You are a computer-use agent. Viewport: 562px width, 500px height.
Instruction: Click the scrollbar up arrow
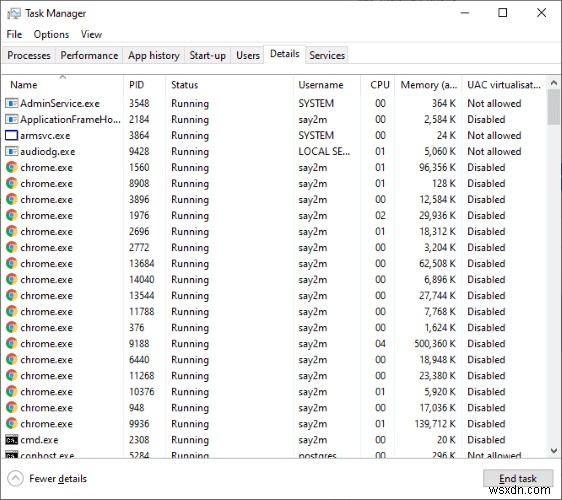(554, 83)
